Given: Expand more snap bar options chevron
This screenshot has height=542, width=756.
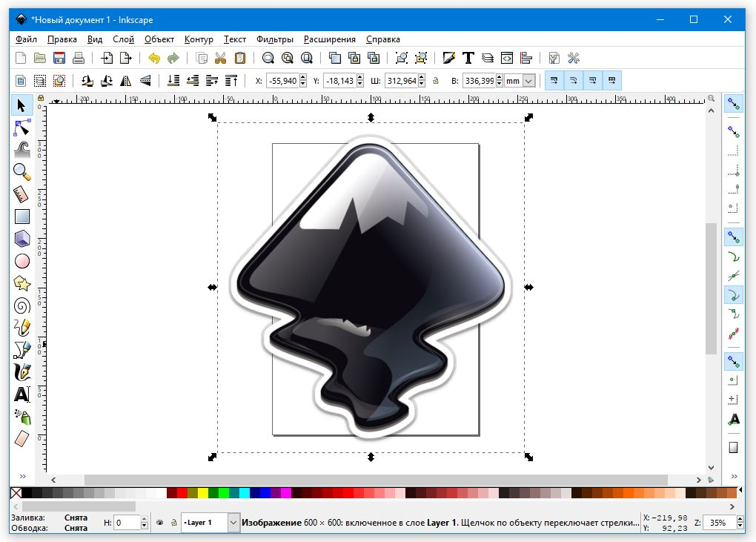Looking at the screenshot, I should click(x=734, y=477).
